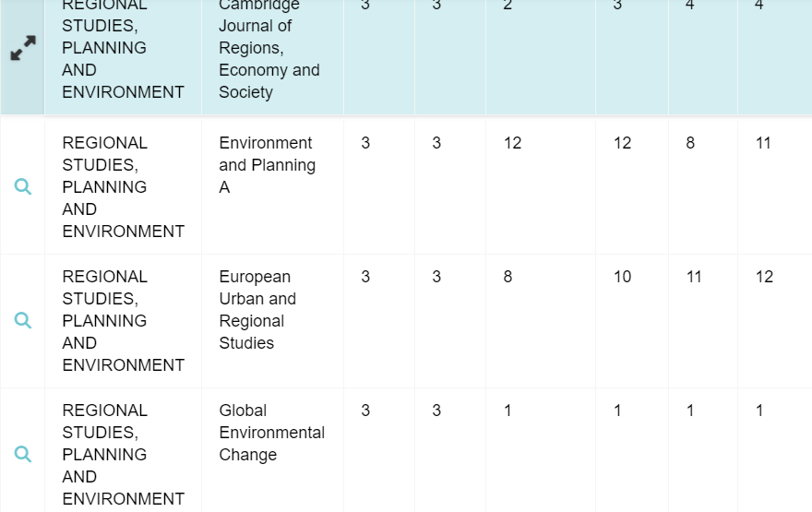Click the value 12 in the European Urban row
Viewport: 812px width, 512px height.
pyautogui.click(x=764, y=277)
